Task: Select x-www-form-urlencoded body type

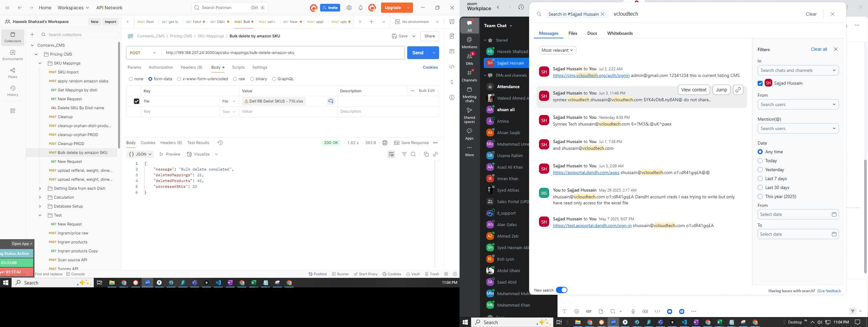Action: coord(179,79)
